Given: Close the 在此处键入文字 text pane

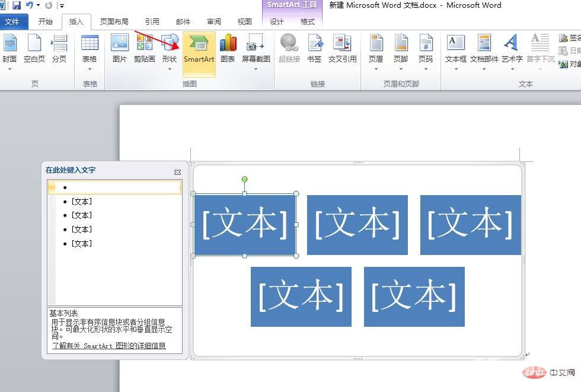Looking at the screenshot, I should 177,172.
